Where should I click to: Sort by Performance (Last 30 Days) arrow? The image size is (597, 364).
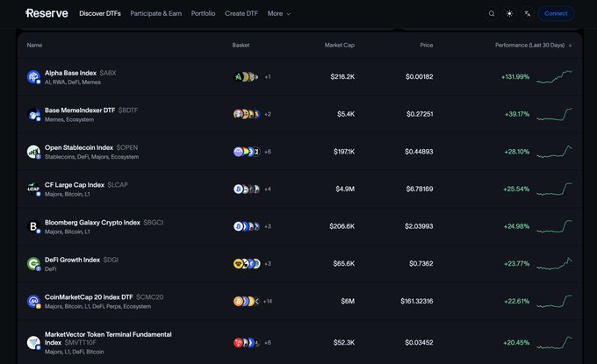[x=570, y=46]
